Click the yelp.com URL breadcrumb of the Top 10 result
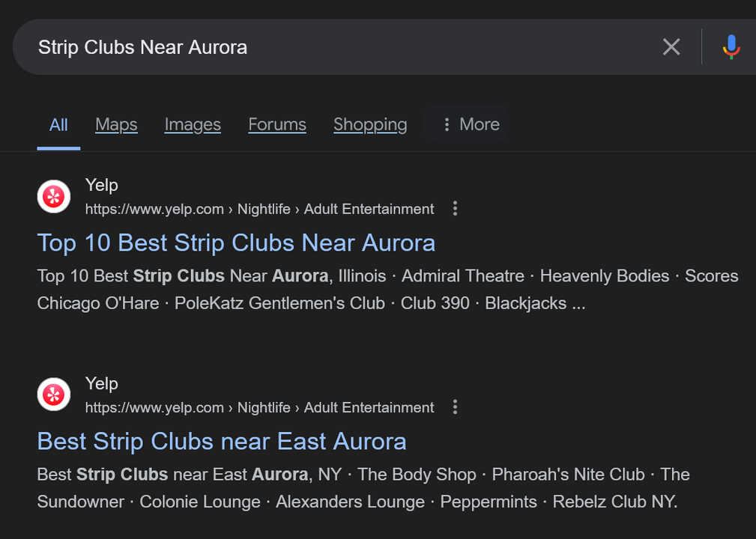This screenshot has height=539, width=756. (259, 210)
